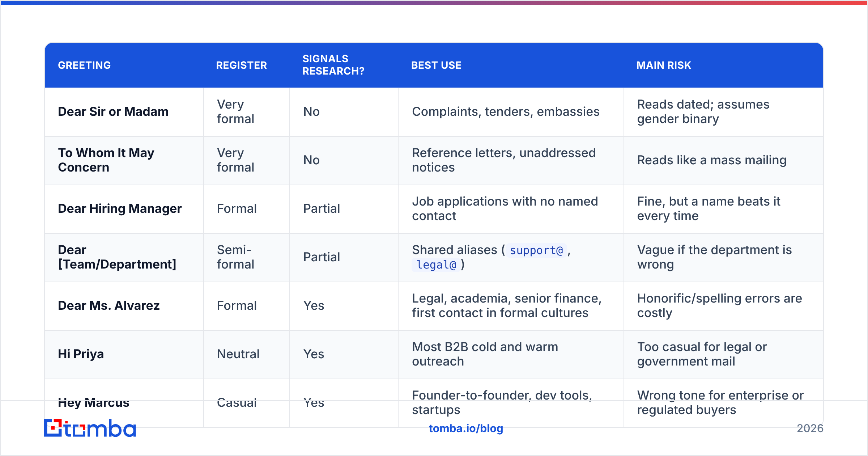Click the REGISTER column header

tap(241, 65)
